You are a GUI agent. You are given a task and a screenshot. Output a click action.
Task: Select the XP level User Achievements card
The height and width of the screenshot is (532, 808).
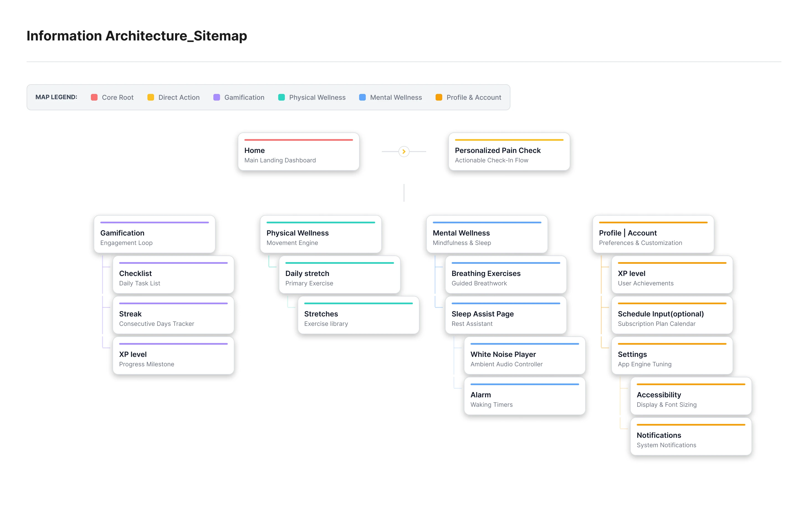click(672, 274)
